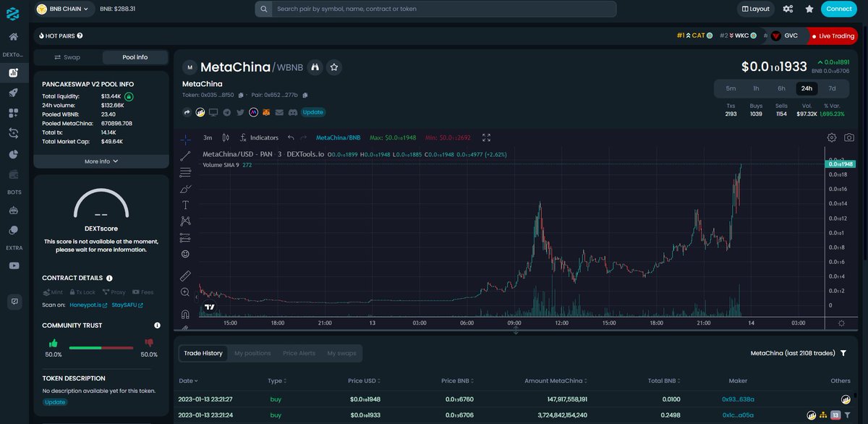Sort trade history by Date
The height and width of the screenshot is (424, 868).
click(188, 381)
